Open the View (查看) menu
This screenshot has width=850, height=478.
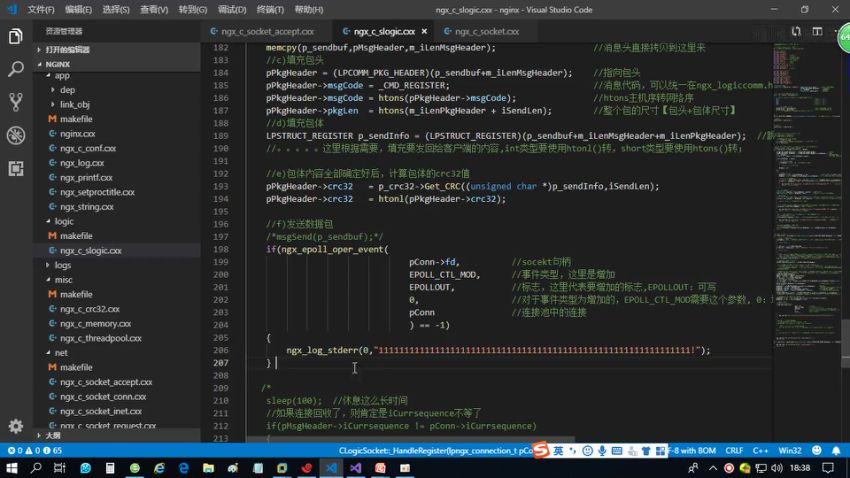coord(154,10)
